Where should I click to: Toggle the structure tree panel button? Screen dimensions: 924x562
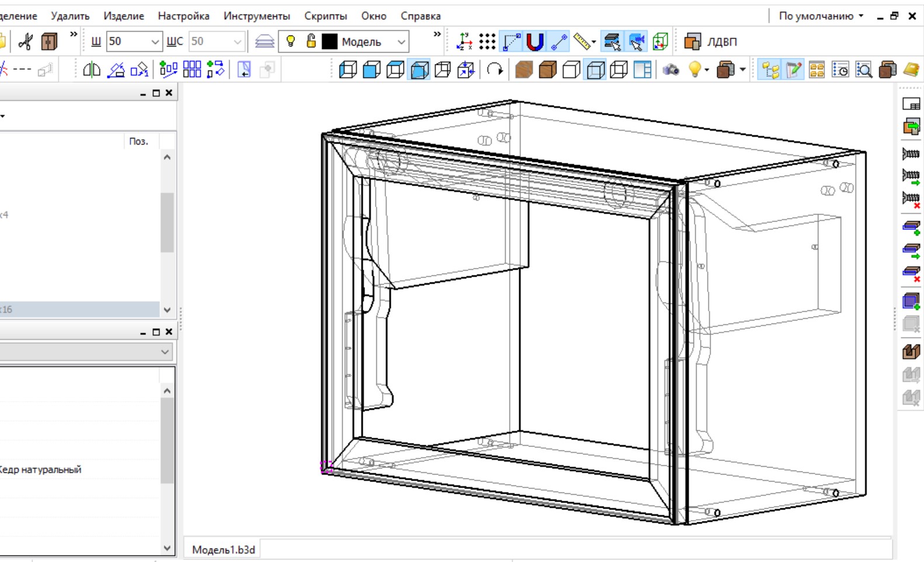point(770,70)
